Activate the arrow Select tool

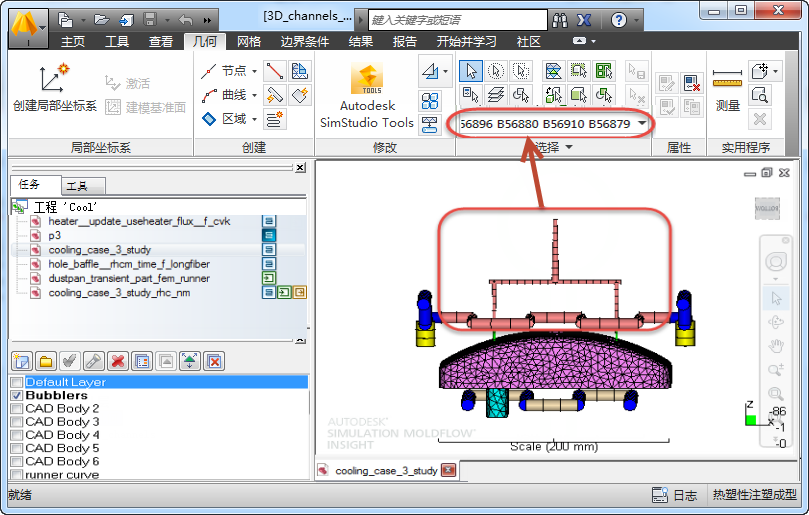(471, 71)
